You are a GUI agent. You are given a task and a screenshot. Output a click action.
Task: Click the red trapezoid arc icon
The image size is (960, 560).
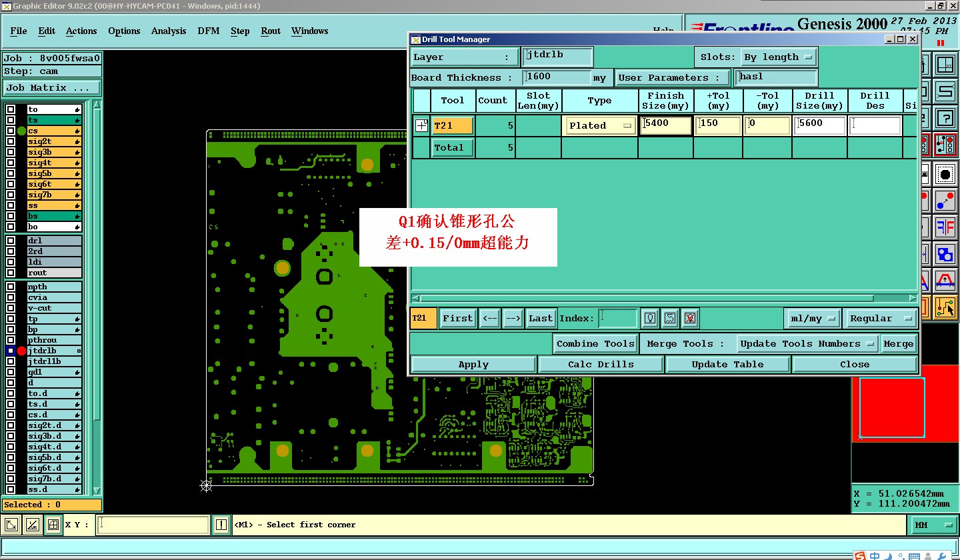tap(945, 281)
